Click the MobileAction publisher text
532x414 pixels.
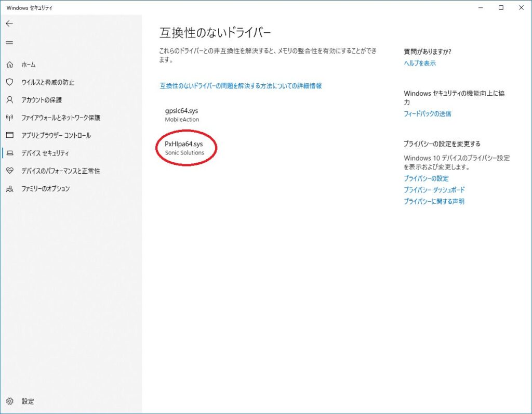tap(182, 120)
